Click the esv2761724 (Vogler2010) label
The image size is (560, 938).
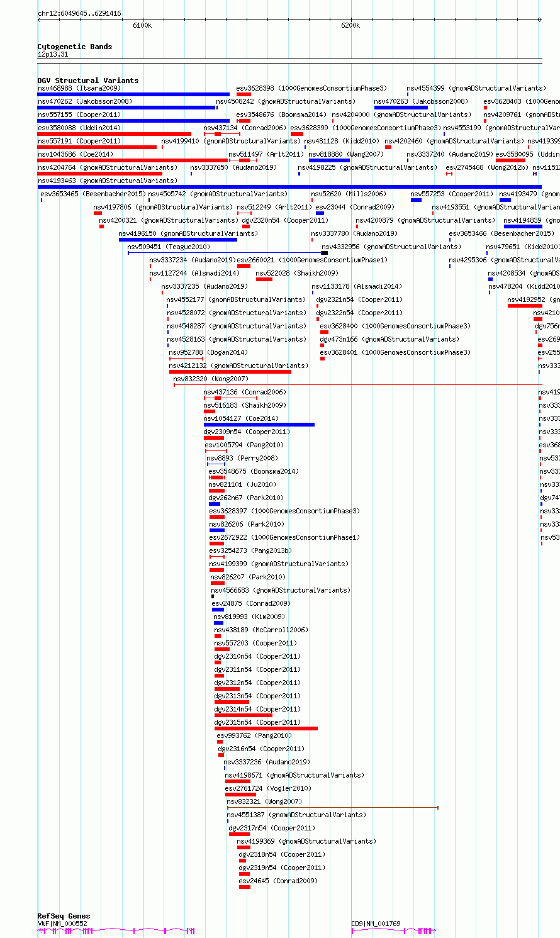(x=268, y=788)
